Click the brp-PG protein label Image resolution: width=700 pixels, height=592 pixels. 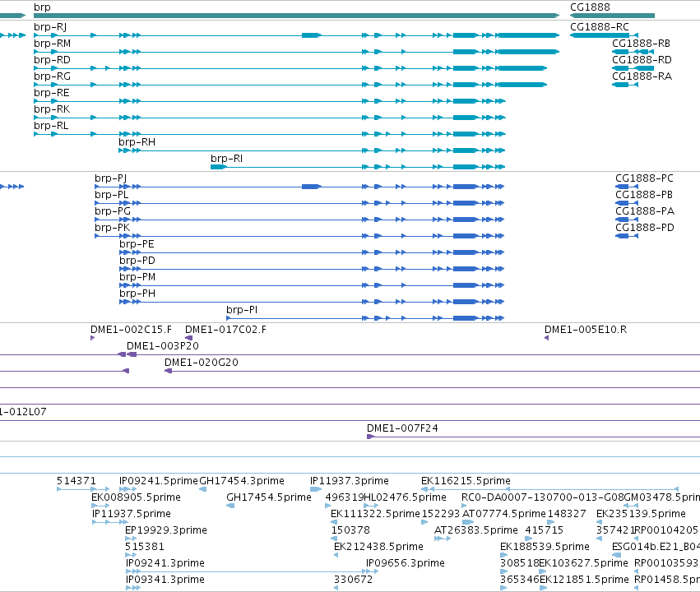(x=113, y=211)
